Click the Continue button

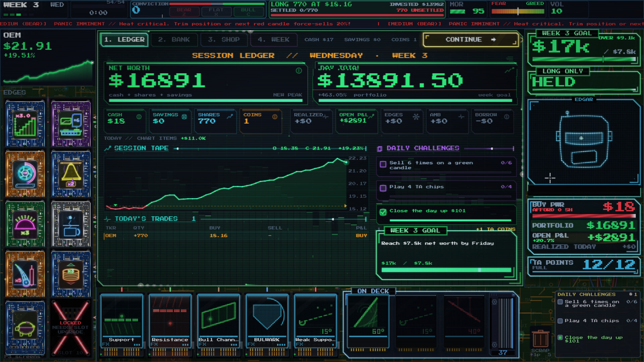click(x=470, y=40)
